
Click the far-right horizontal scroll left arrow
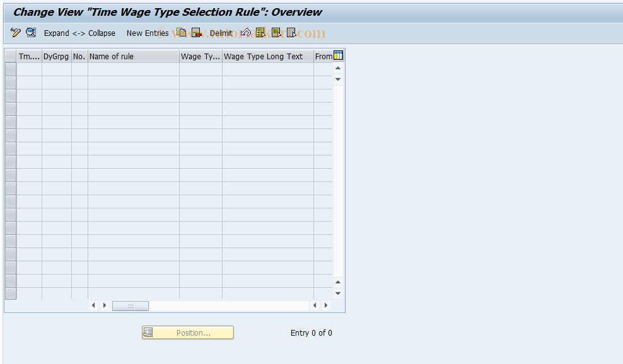315,305
